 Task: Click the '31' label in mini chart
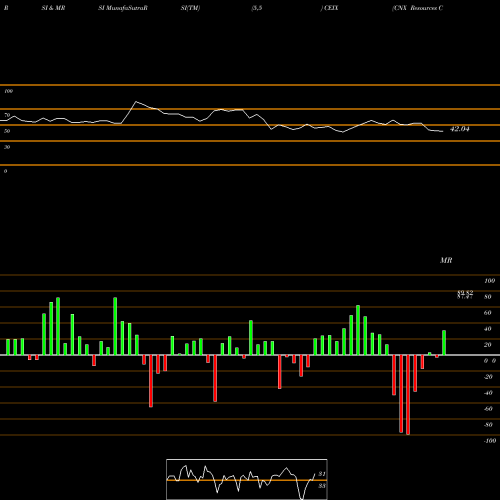coord(322,474)
